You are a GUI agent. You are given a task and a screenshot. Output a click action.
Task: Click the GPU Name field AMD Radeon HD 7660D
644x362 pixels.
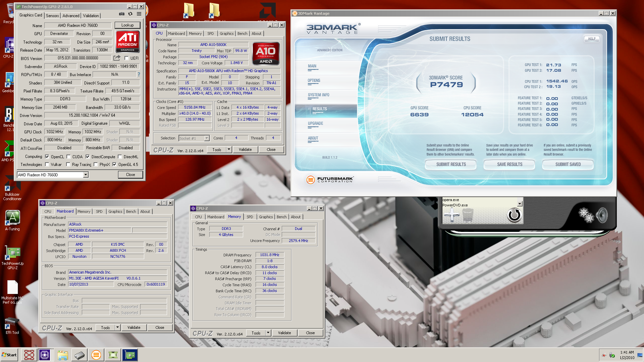pyautogui.click(x=78, y=25)
